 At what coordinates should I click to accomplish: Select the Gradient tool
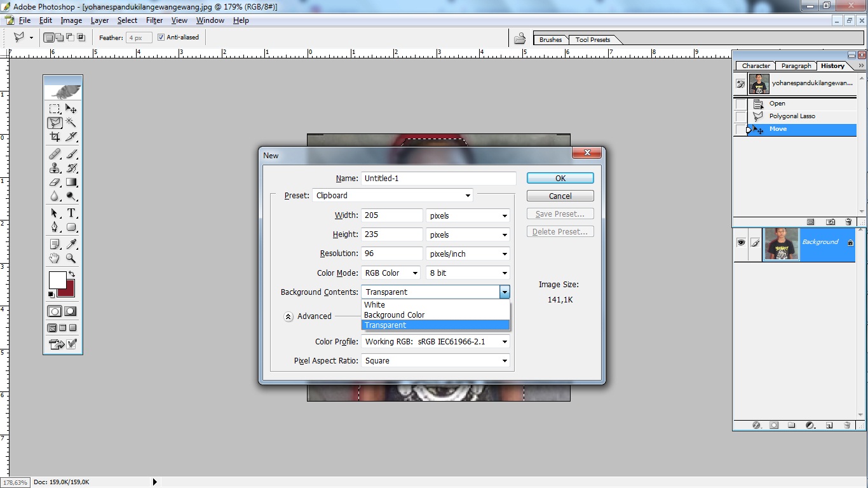[71, 182]
